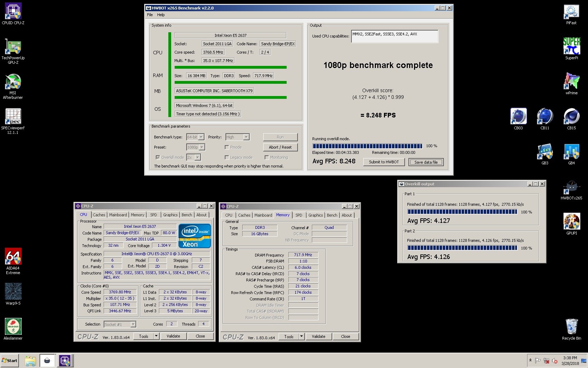This screenshot has height=368, width=588.
Task: Open the Tools dropdown arrow in right CPU-Z window
Action: click(x=302, y=336)
